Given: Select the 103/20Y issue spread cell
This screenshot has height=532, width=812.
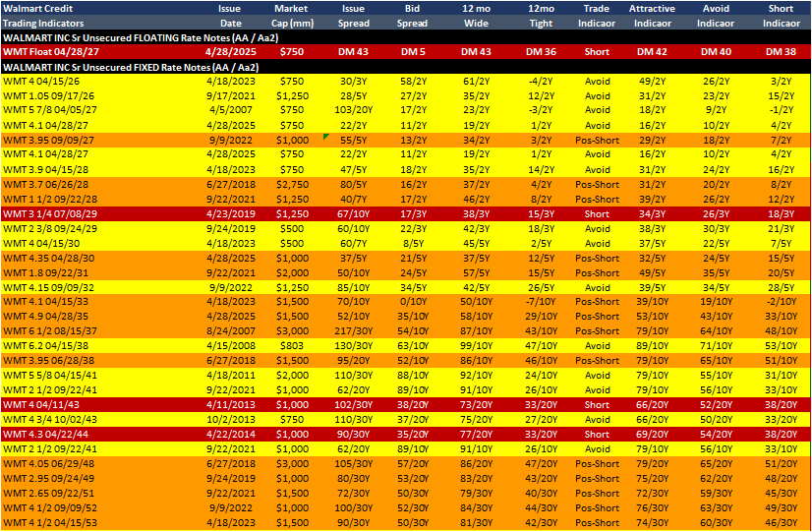Looking at the screenshot, I should 353,110.
